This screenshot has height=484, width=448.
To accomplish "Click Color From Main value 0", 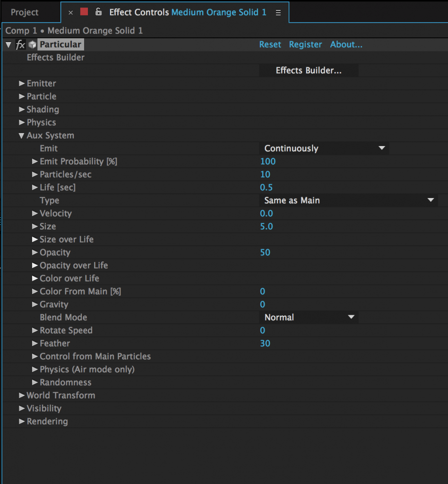I will [263, 291].
